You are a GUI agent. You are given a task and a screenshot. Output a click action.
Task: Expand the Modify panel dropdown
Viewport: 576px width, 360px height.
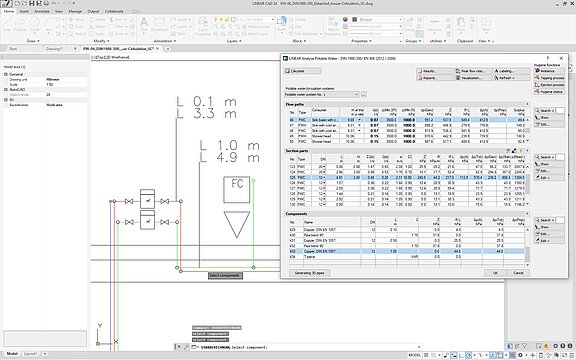[101, 41]
